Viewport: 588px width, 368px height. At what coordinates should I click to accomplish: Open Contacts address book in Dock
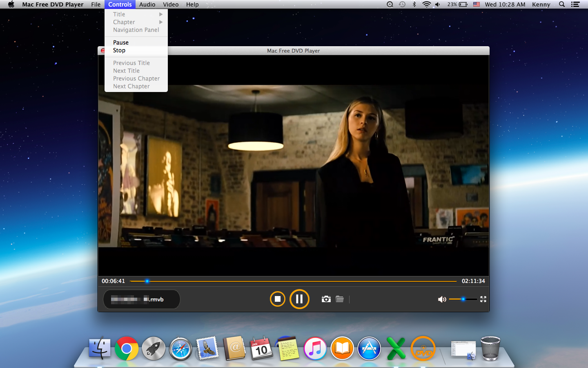point(234,348)
